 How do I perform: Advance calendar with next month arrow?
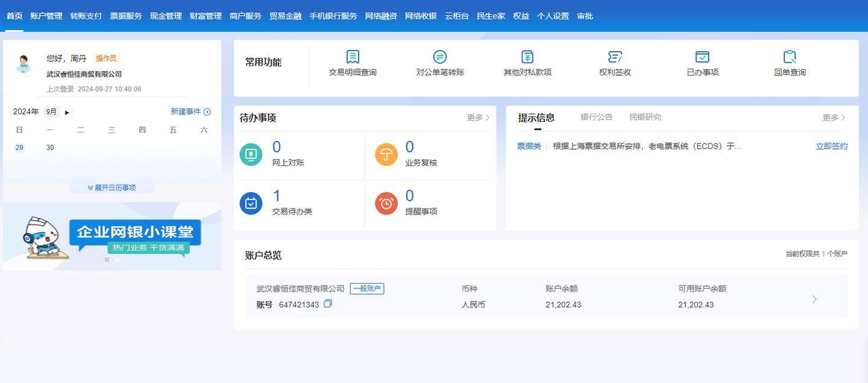tap(67, 113)
